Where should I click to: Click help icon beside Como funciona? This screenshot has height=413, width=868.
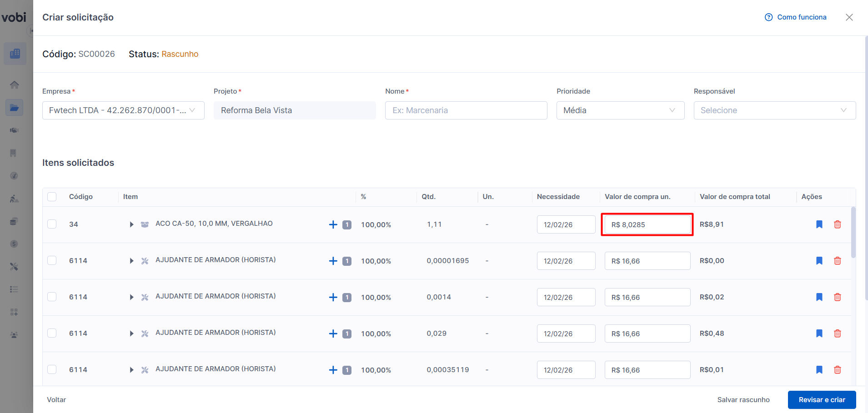(768, 17)
